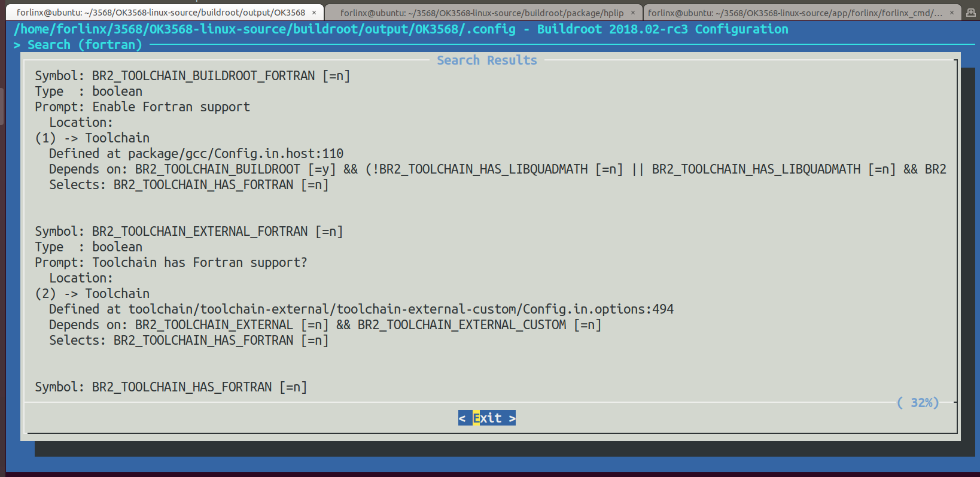Switch to the buildroot/package/hplip tab
980x477 pixels.
[x=481, y=13]
